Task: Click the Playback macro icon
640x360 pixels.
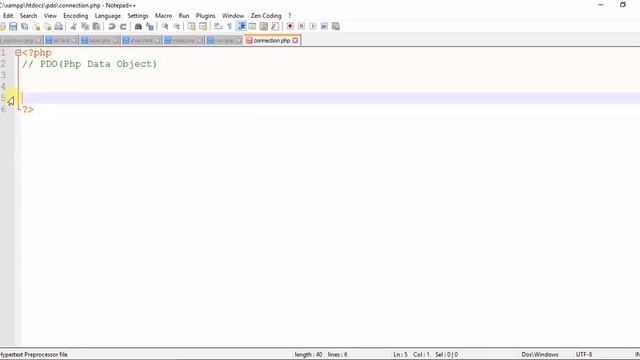Action: click(313, 27)
